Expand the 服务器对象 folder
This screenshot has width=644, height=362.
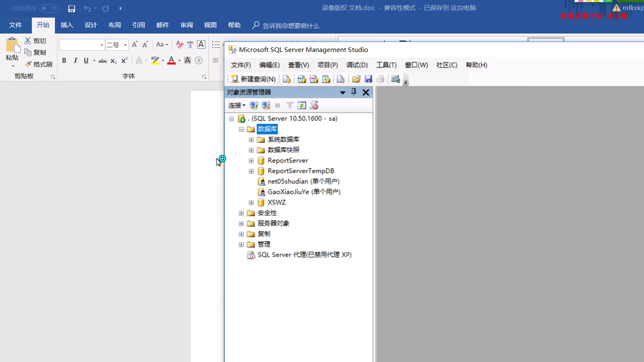click(x=242, y=224)
